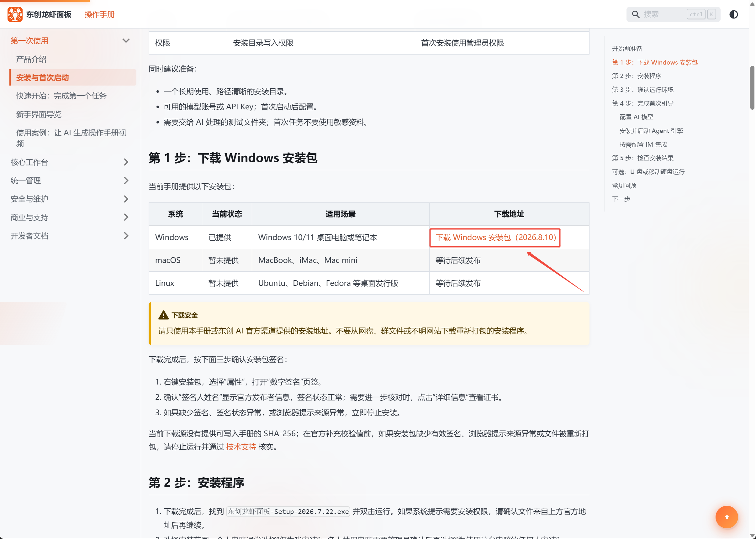Image resolution: width=756 pixels, height=539 pixels.
Task: Jump to 配置 AI 模型 in contents
Action: click(x=636, y=117)
